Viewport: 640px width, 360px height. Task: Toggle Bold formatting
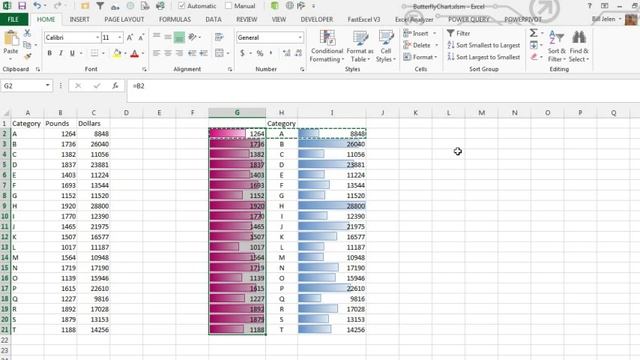tap(50, 53)
